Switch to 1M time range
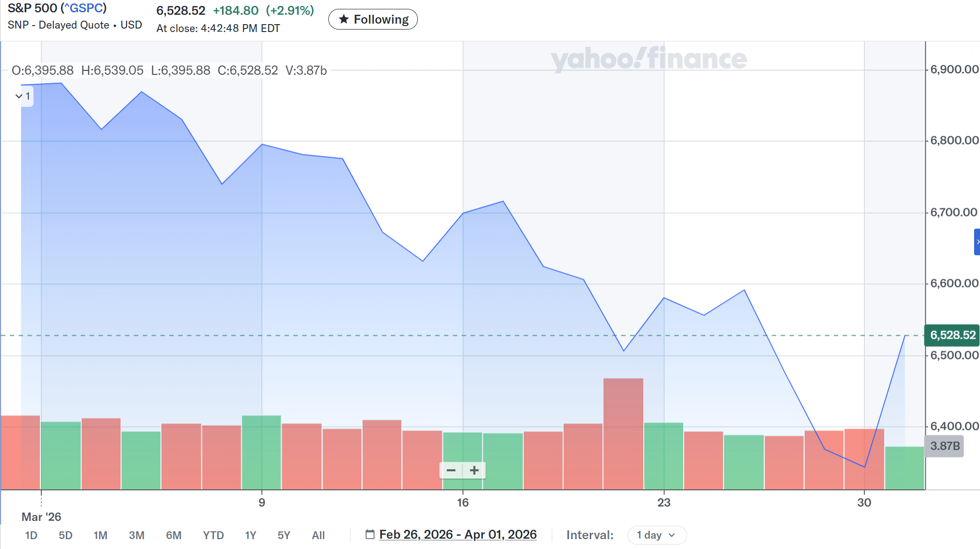The image size is (980, 549). click(x=100, y=535)
